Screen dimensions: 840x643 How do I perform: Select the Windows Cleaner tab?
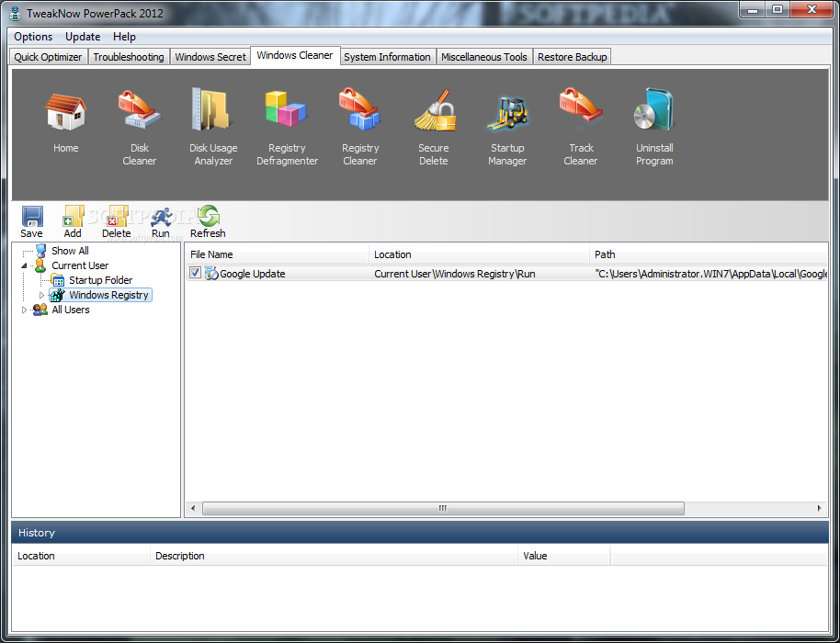tap(295, 56)
